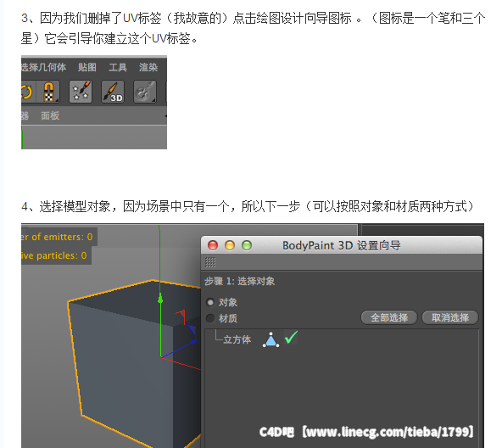Click the 步骤 1: 选择对象 heading text
The width and height of the screenshot is (502, 448).
pyautogui.click(x=239, y=282)
